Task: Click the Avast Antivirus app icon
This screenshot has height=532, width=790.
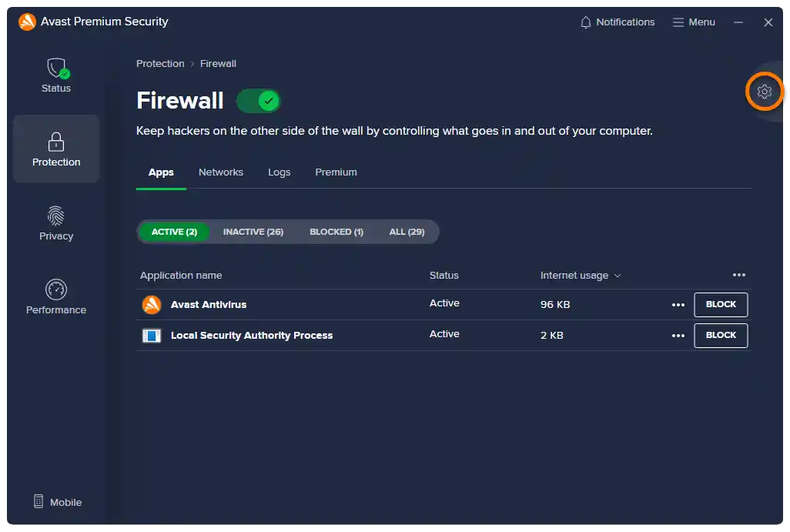Action: pyautogui.click(x=151, y=304)
